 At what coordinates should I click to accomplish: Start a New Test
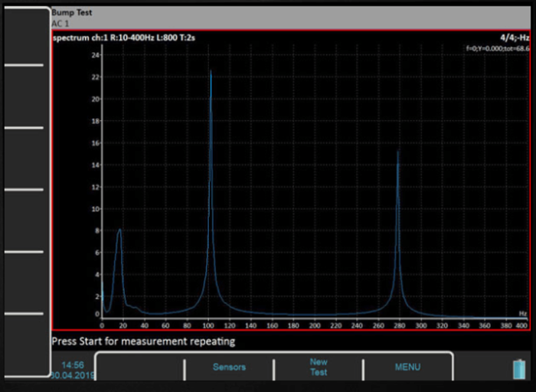319,367
